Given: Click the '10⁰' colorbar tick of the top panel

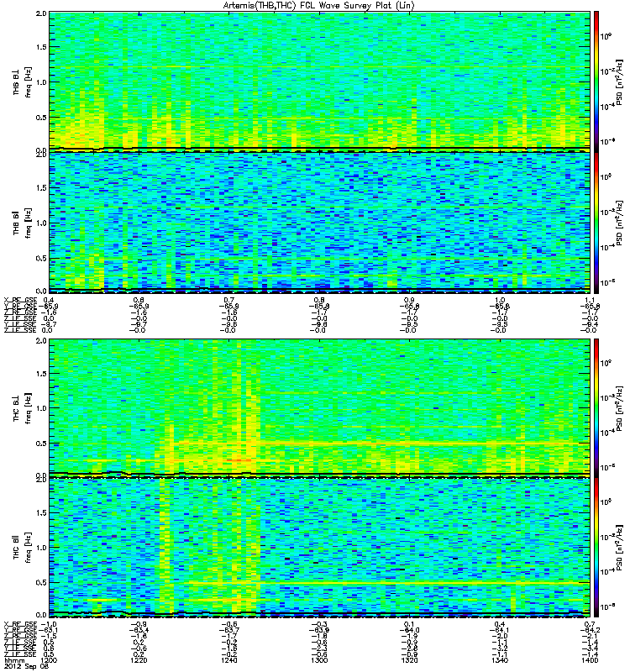Looking at the screenshot, I should [606, 36].
